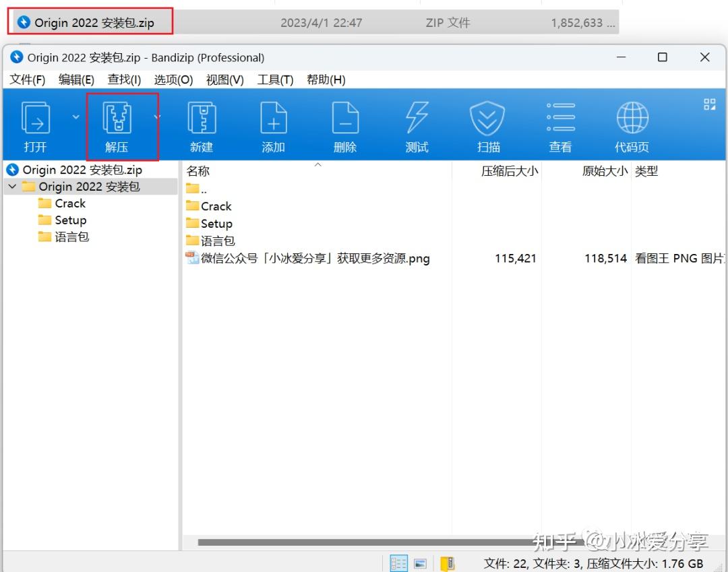Click the 添加 (Add files) icon
The image size is (728, 572).
[x=273, y=125]
